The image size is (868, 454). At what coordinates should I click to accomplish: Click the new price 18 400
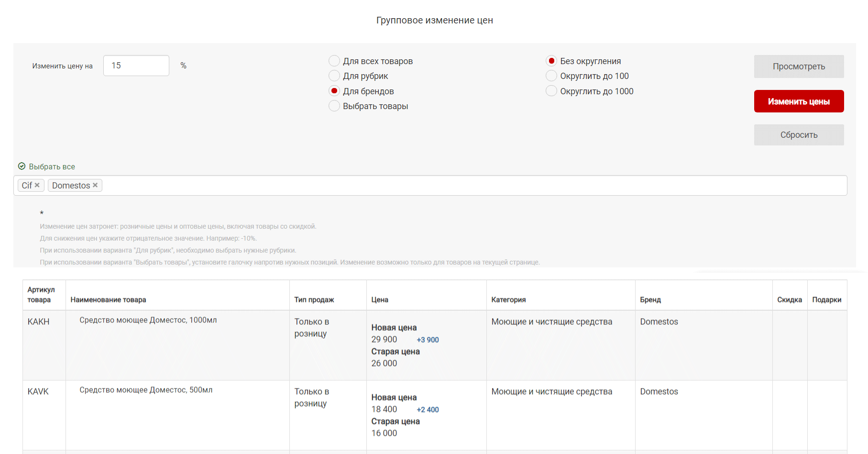384,409
